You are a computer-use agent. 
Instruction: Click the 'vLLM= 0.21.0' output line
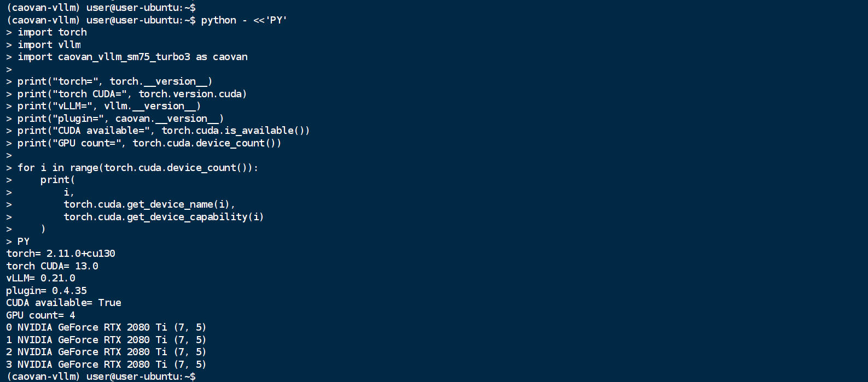(x=40, y=278)
